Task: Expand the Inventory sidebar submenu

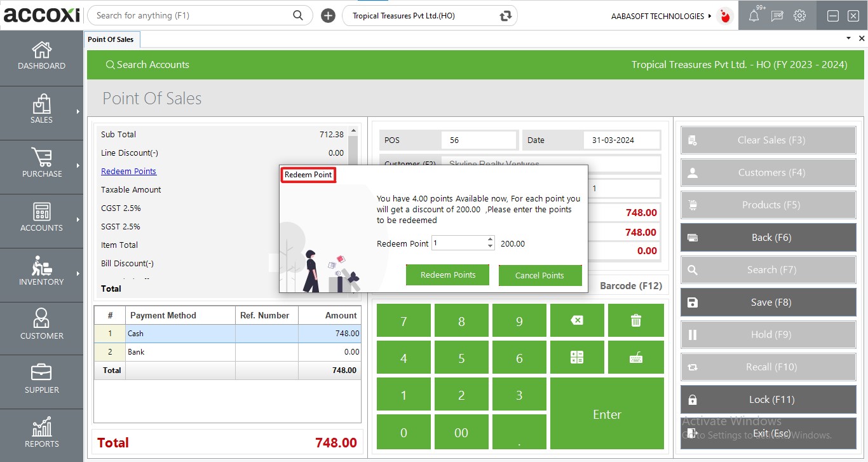Action: [78, 274]
